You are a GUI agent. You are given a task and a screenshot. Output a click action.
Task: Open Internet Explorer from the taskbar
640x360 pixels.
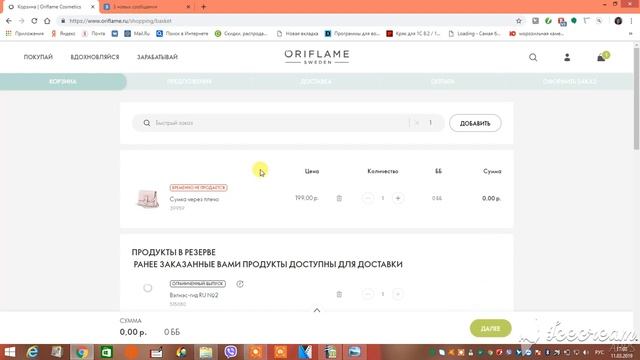point(32,352)
